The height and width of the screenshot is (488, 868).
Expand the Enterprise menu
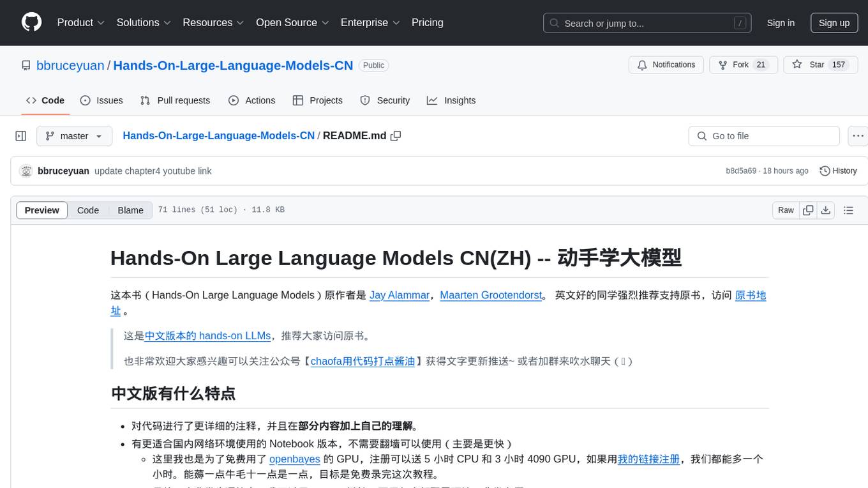[x=371, y=22]
